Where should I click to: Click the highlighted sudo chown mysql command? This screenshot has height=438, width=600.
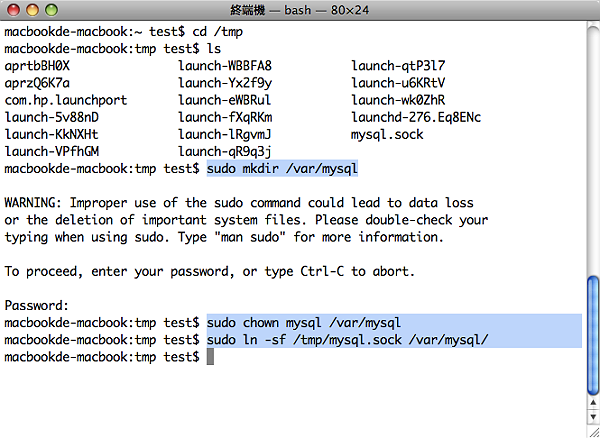tap(304, 322)
